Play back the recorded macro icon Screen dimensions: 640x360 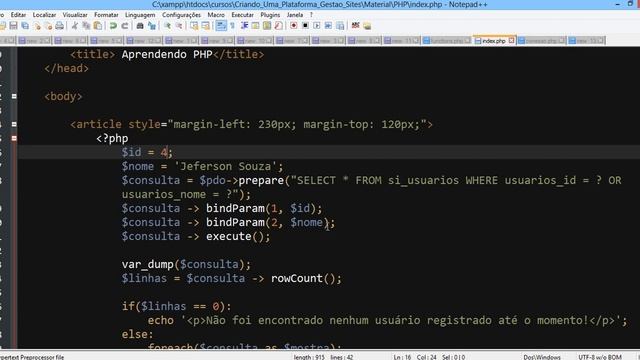(x=316, y=26)
